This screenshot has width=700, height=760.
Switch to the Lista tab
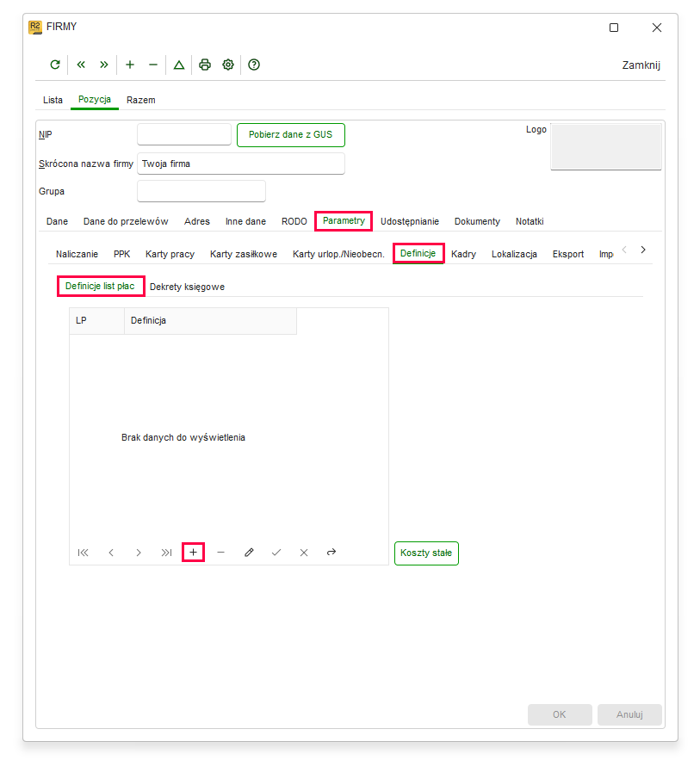(53, 100)
